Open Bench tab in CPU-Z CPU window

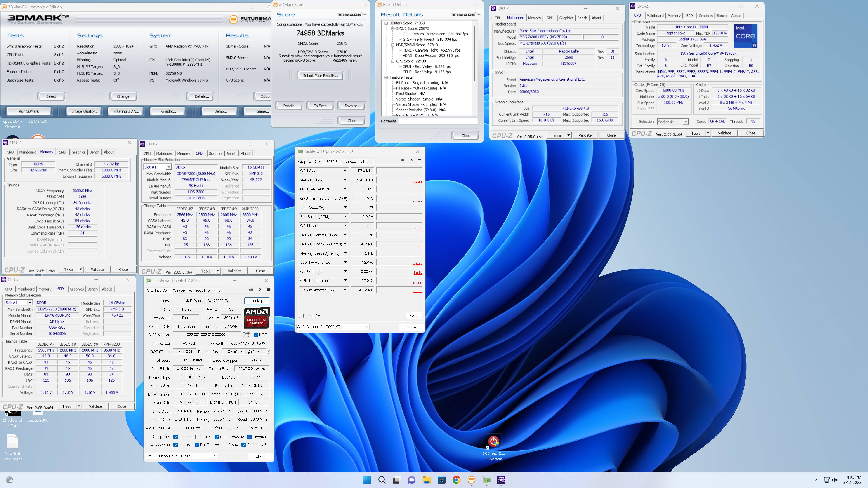click(722, 16)
